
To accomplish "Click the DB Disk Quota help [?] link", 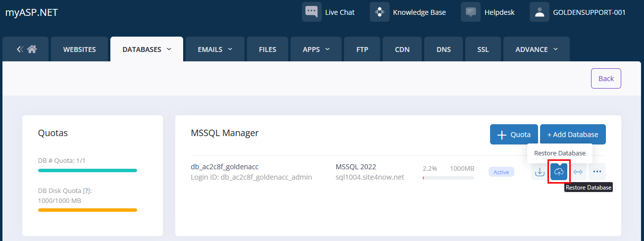I will (x=87, y=191).
